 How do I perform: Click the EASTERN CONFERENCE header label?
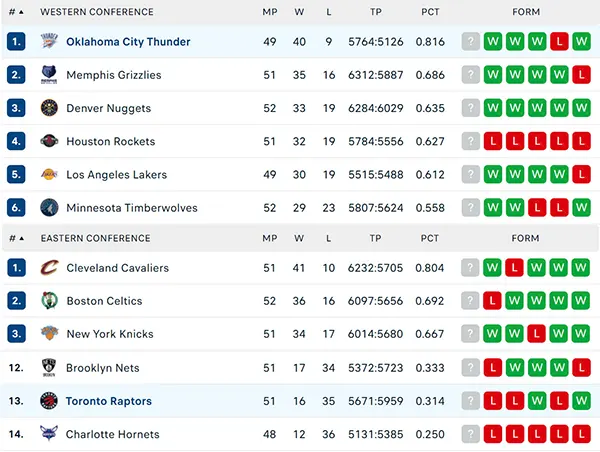pos(96,238)
